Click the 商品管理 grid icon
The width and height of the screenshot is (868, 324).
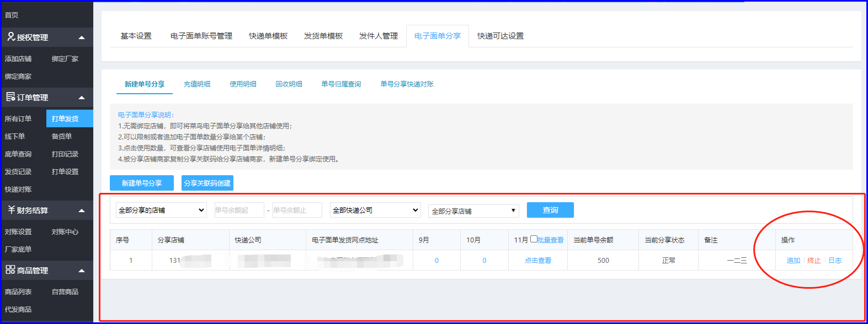tap(10, 270)
